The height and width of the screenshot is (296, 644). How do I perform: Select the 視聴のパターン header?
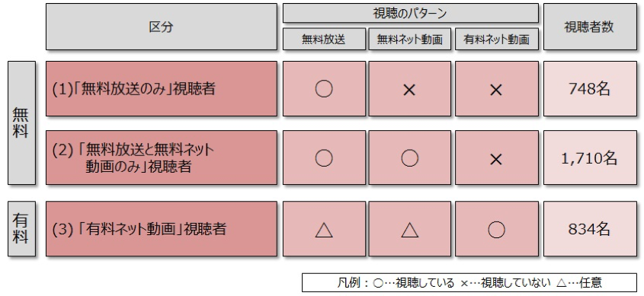click(x=410, y=13)
